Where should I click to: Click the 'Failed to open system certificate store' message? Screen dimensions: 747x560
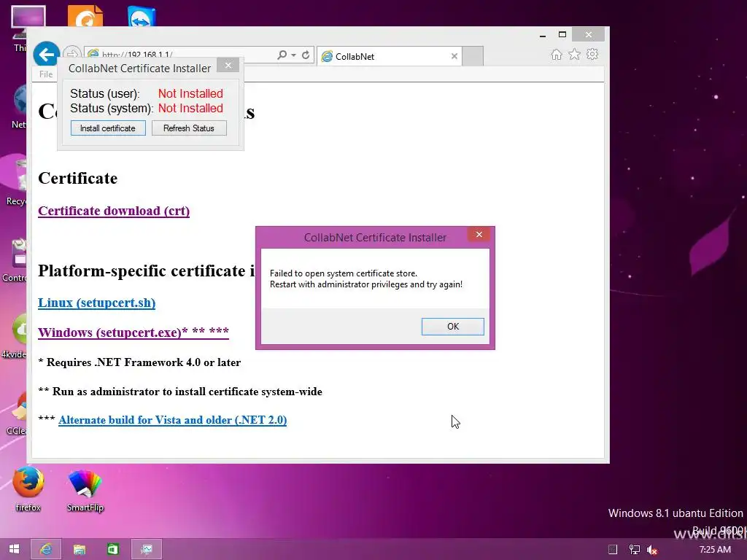tap(344, 273)
